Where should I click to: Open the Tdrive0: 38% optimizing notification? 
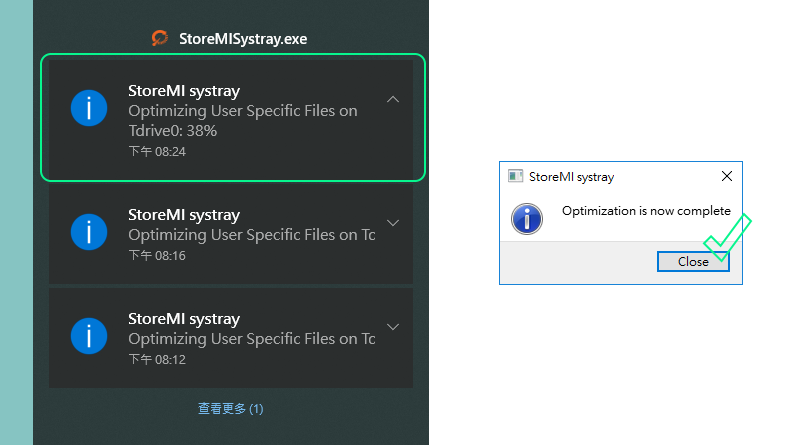242,120
